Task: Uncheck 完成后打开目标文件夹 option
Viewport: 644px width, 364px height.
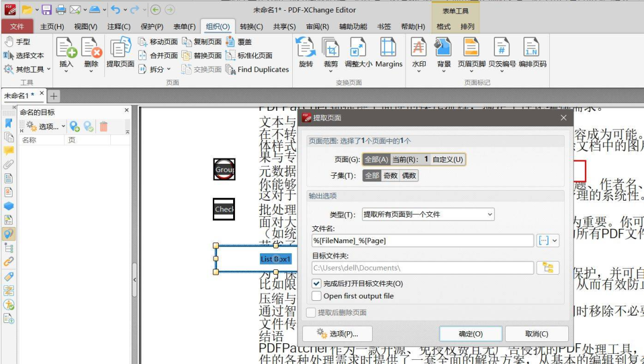Action: point(315,284)
